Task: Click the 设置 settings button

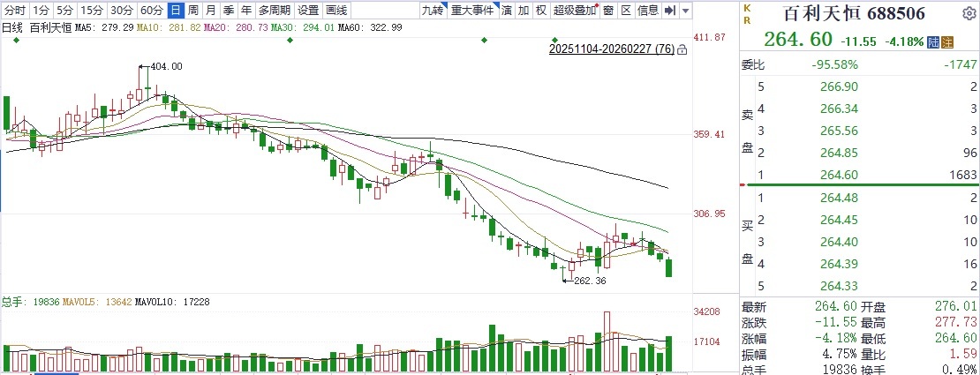Action: pos(308,11)
